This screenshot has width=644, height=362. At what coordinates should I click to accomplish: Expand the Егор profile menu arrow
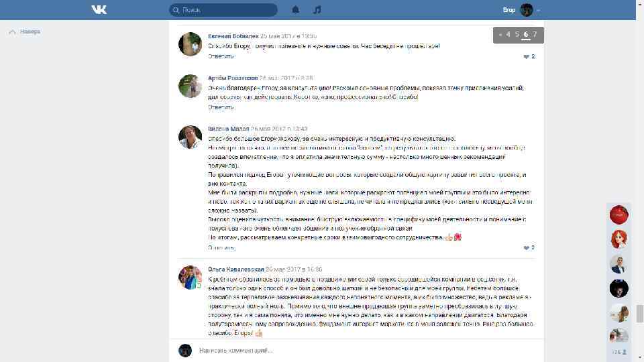click(x=538, y=10)
